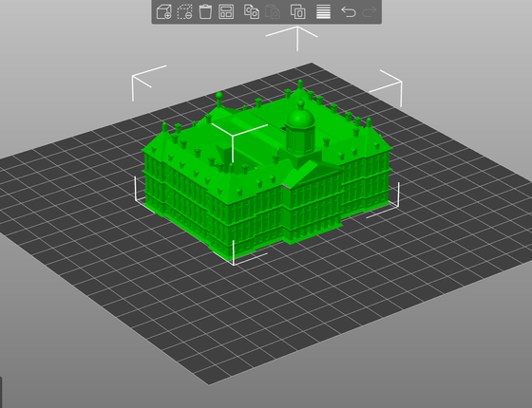Screen dimensions: 532x408
Task: Click the Arrange objects icon
Action: (226, 11)
